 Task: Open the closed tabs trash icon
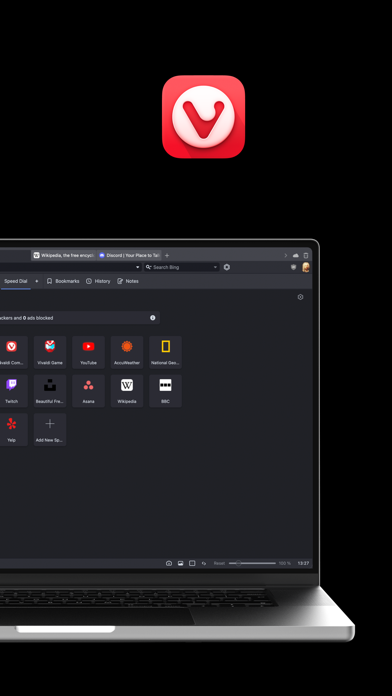305,256
